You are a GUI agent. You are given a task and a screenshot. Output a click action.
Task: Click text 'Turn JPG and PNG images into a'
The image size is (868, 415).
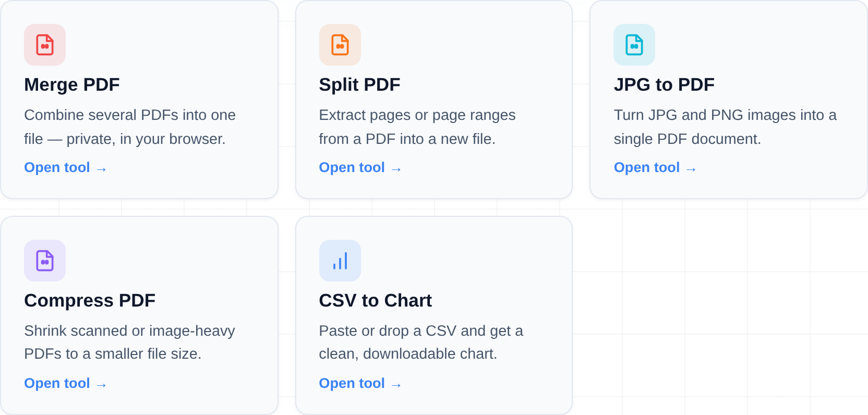(725, 115)
